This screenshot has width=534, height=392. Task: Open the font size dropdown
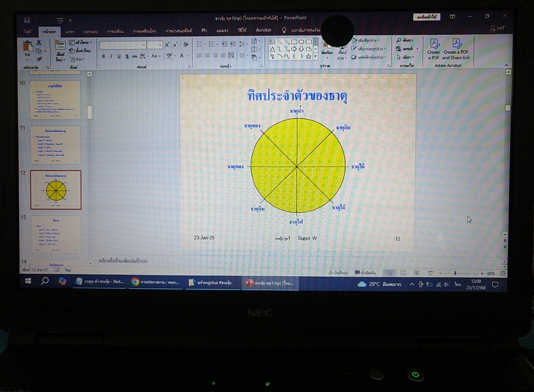click(160, 45)
